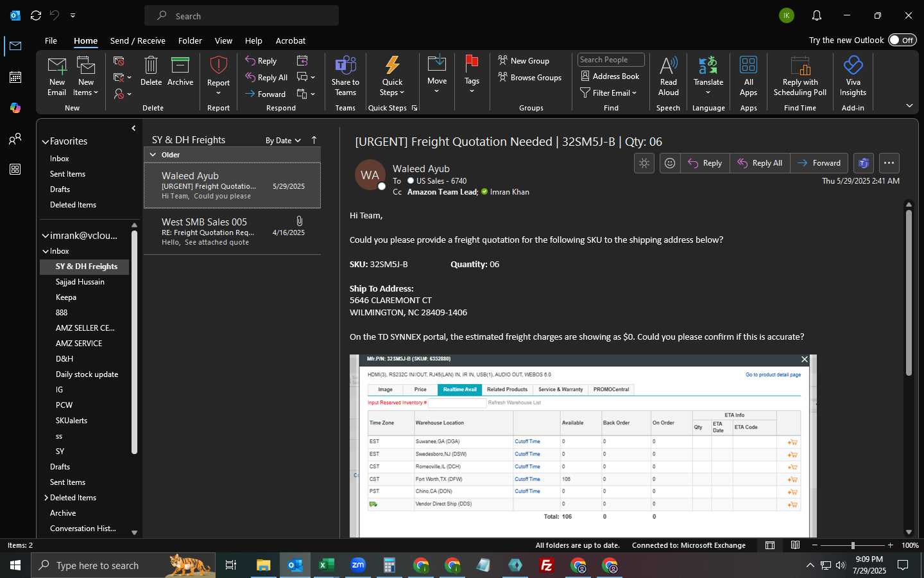Toggle the light/dark background sun icon
924x578 pixels.
tap(644, 163)
